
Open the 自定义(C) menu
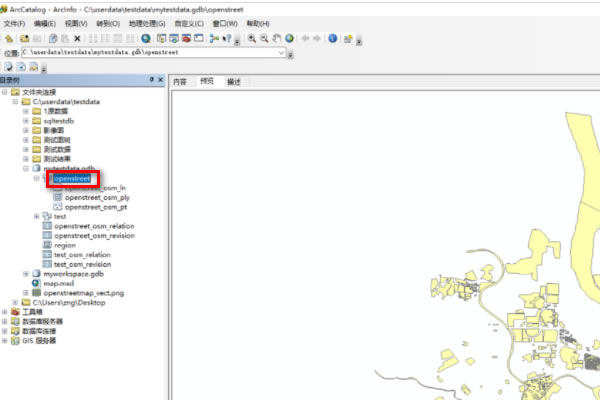[x=189, y=24]
